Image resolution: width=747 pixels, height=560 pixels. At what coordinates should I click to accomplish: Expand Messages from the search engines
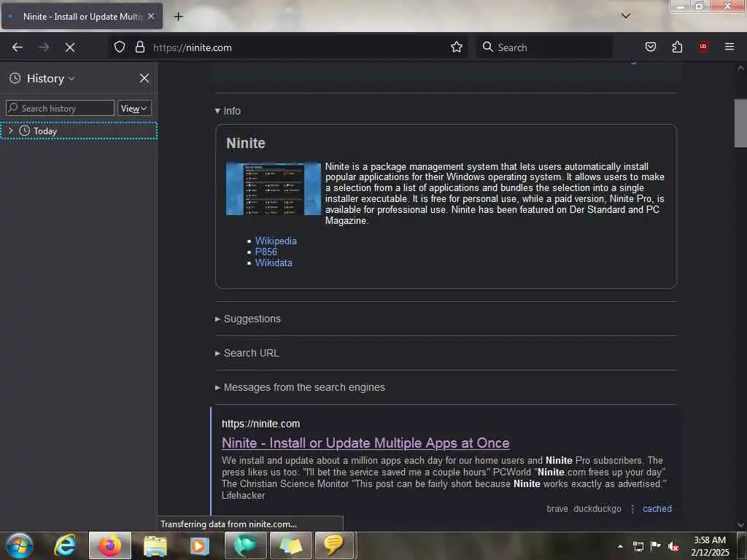300,387
